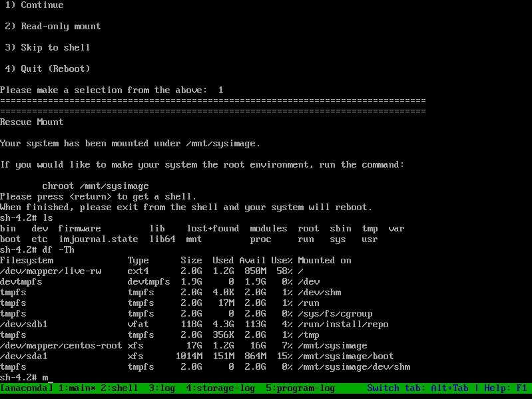The height and width of the screenshot is (399, 532).
Task: Click the [anaconda] session label
Action: 27,388
